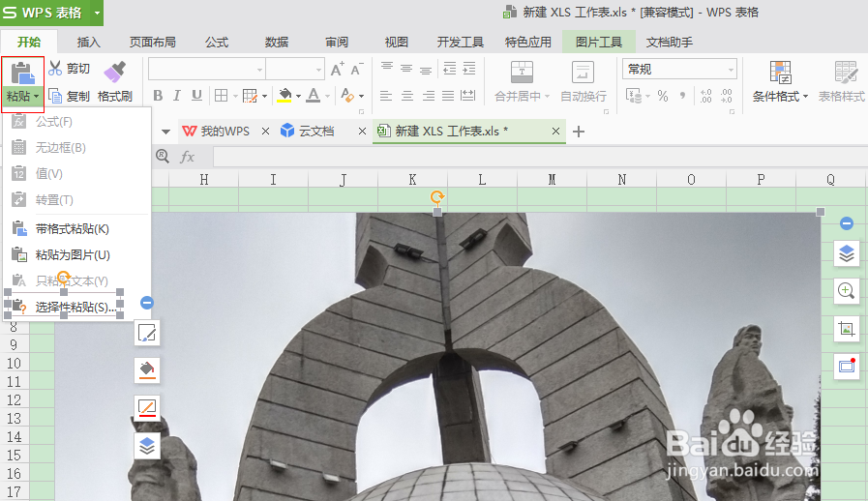Align text to vertical middle
Viewport: 868px width, 501px height.
pyautogui.click(x=406, y=68)
